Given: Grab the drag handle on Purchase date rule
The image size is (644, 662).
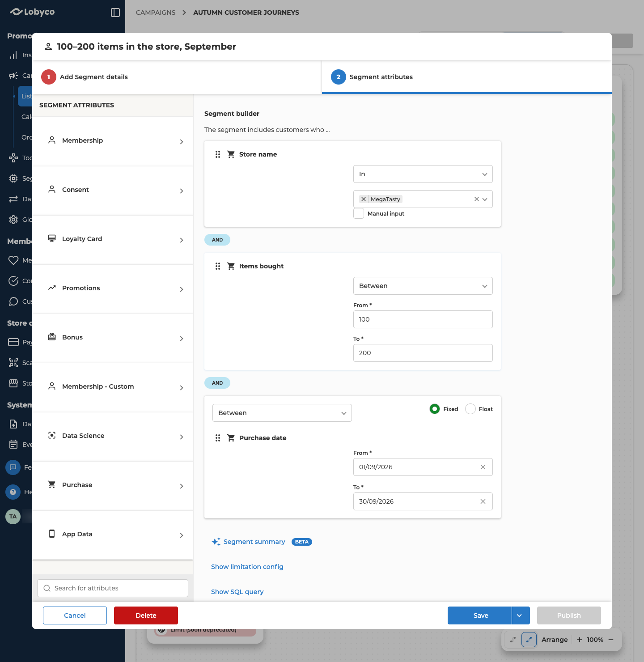Looking at the screenshot, I should tap(218, 438).
